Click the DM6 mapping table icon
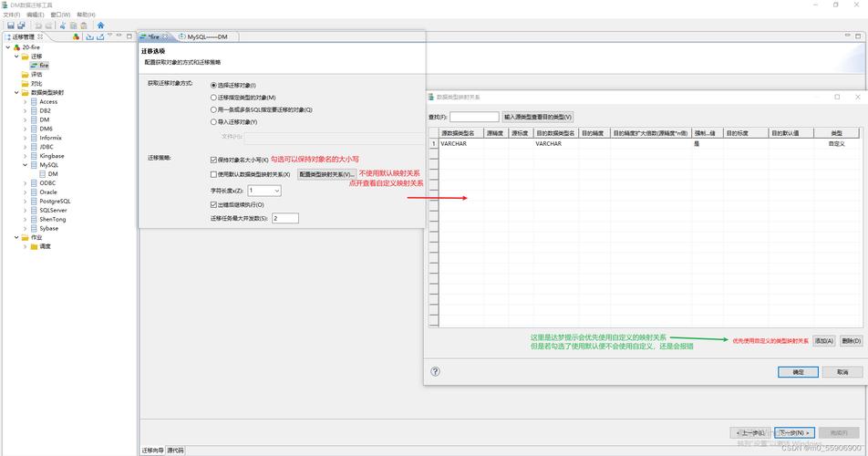 coord(34,129)
